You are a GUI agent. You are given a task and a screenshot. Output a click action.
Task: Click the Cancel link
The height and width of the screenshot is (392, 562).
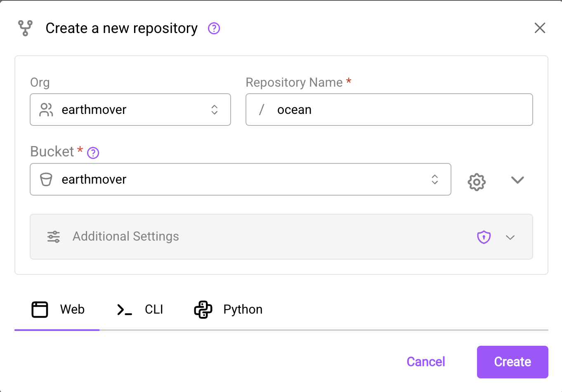[x=425, y=362]
